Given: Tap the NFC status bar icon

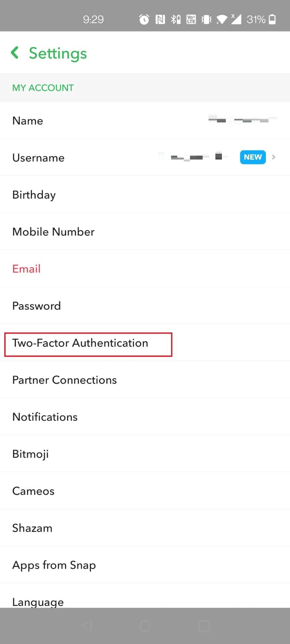Looking at the screenshot, I should pos(160,20).
